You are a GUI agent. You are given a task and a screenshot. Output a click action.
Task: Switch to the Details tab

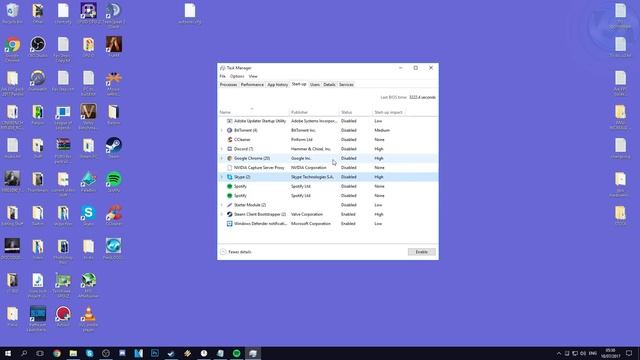(x=329, y=84)
